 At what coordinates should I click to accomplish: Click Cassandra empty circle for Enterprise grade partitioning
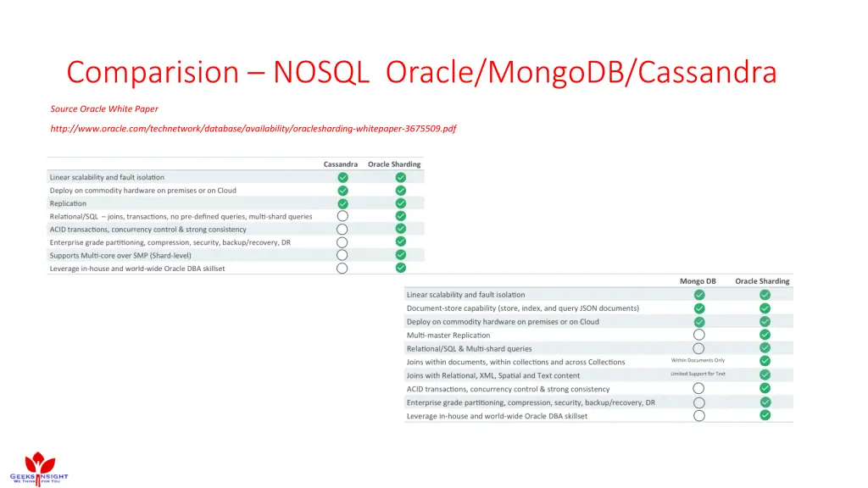pos(342,242)
